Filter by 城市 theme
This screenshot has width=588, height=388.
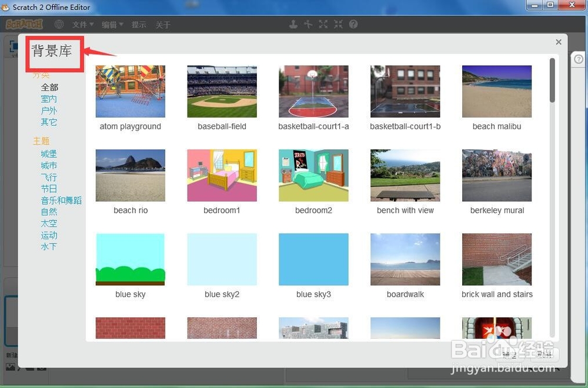pyautogui.click(x=49, y=165)
